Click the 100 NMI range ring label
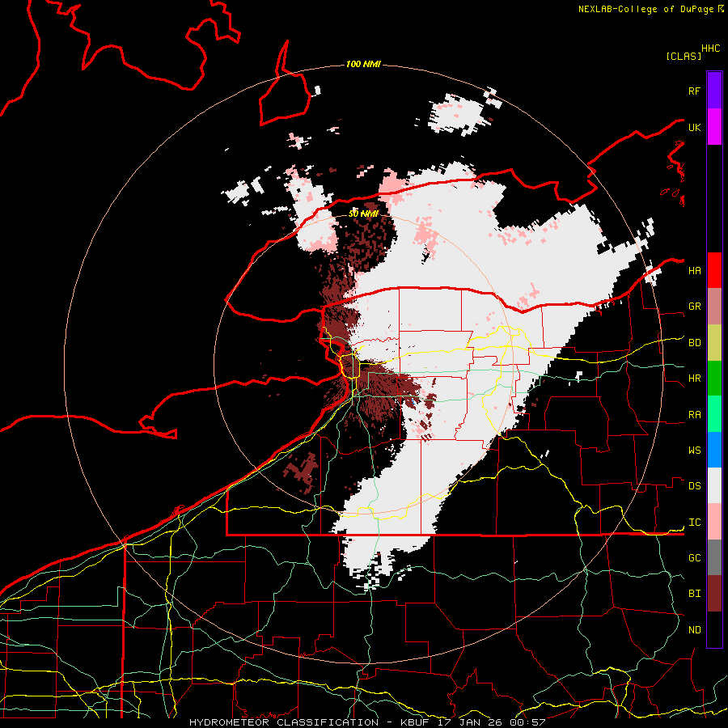The width and height of the screenshot is (728, 728). [x=363, y=64]
